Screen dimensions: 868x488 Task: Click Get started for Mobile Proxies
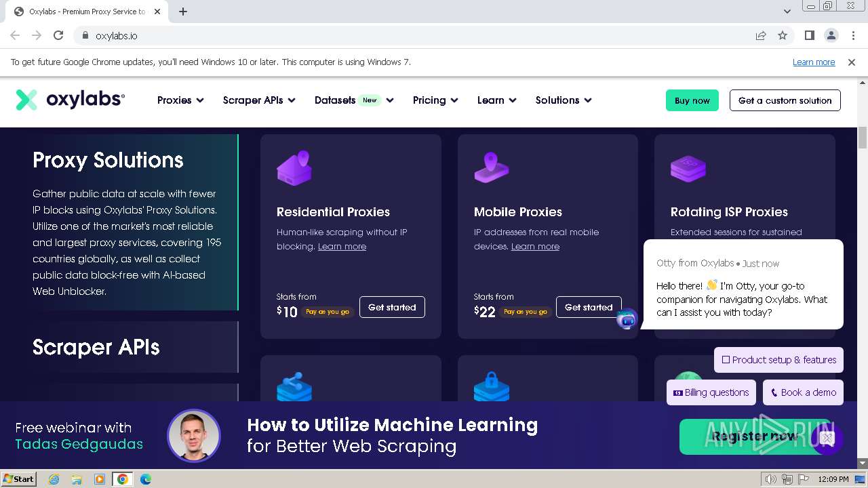tap(589, 307)
